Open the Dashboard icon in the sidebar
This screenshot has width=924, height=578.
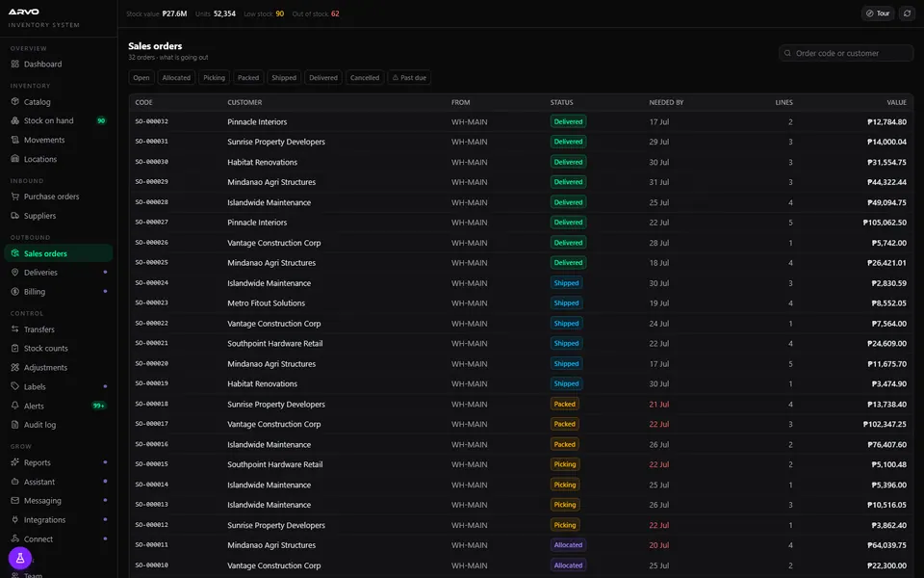pyautogui.click(x=15, y=64)
